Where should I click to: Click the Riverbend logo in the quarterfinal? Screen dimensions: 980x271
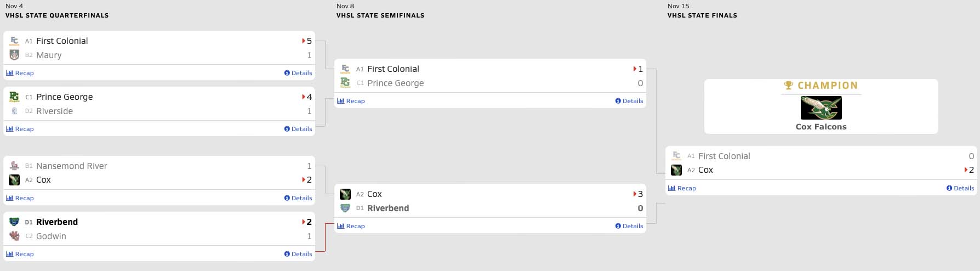pyautogui.click(x=14, y=222)
